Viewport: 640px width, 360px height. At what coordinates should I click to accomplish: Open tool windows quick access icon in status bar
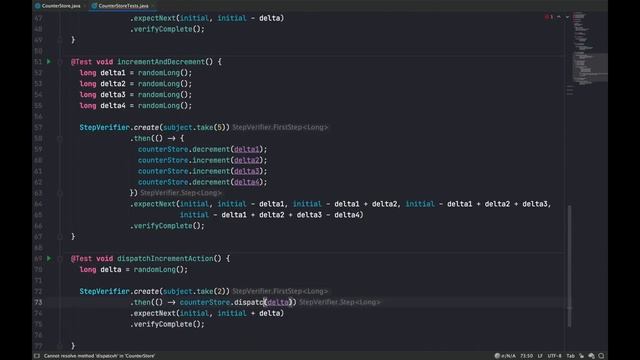[x=37, y=356]
